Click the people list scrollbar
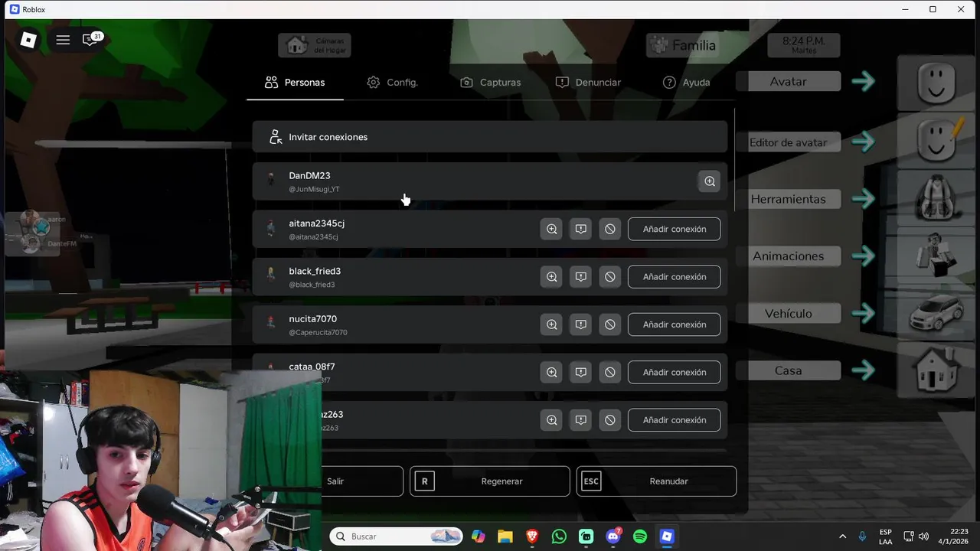Screen dimensions: 980x551 734,160
